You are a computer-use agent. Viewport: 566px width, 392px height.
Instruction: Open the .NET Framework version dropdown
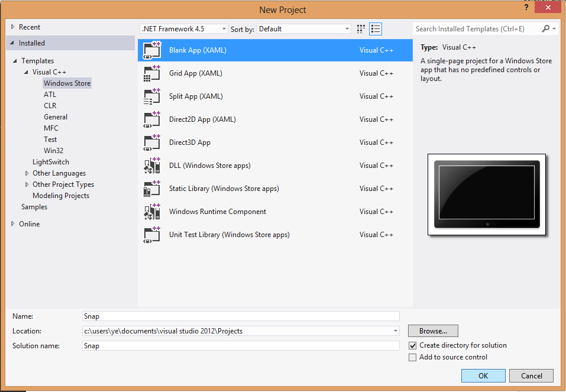click(184, 29)
